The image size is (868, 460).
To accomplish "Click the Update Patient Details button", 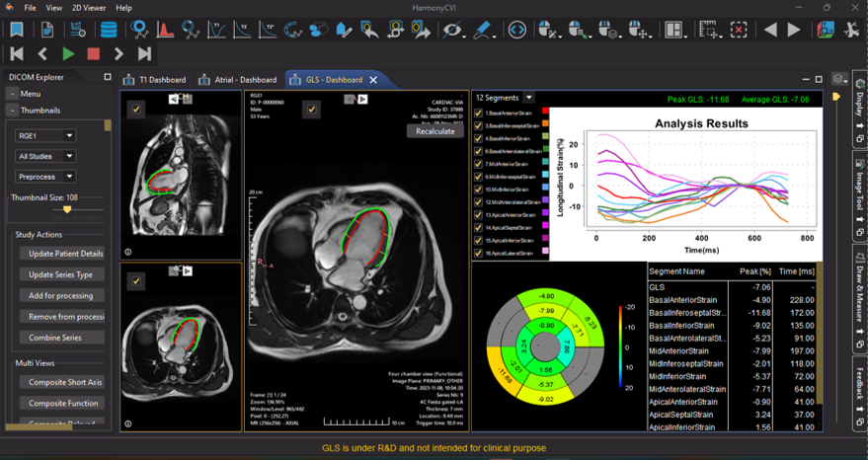I will tap(65, 254).
